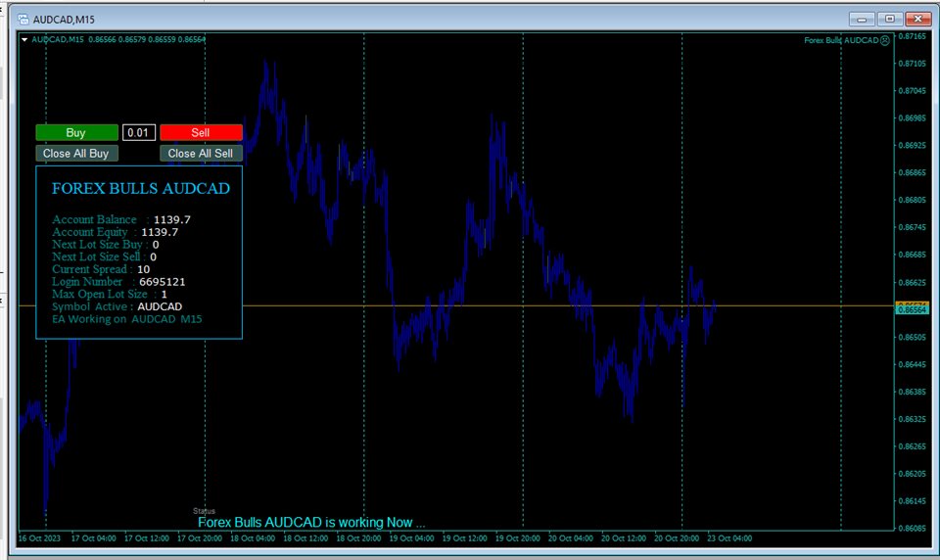Click the Close All Sell button
The image size is (940, 560).
[201, 154]
